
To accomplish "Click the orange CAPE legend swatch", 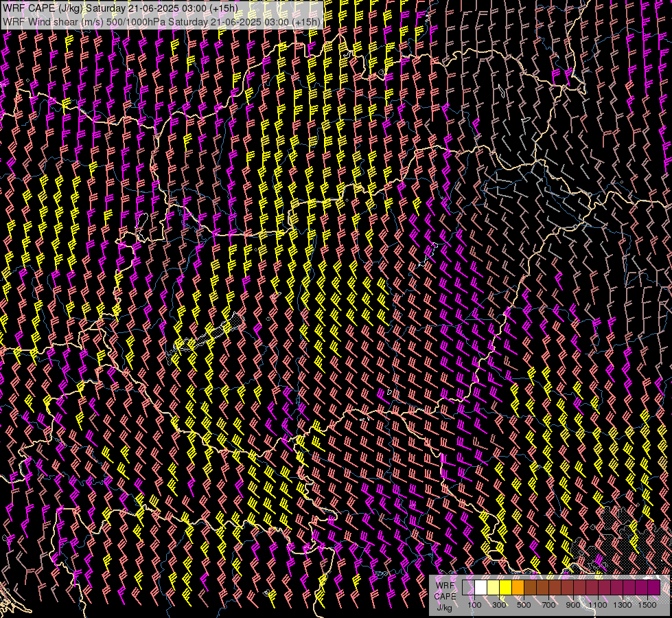I will [x=518, y=588].
